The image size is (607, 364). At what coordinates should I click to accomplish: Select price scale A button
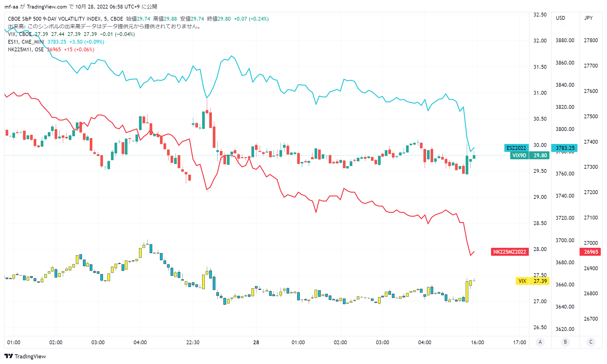tap(540, 342)
